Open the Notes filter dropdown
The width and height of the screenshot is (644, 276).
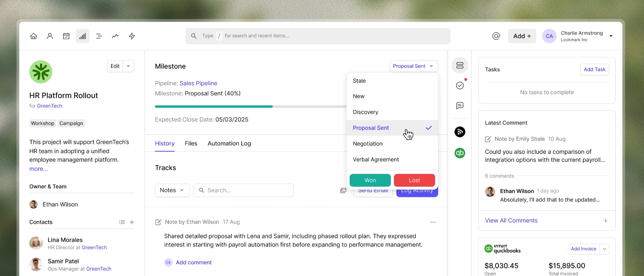172,190
